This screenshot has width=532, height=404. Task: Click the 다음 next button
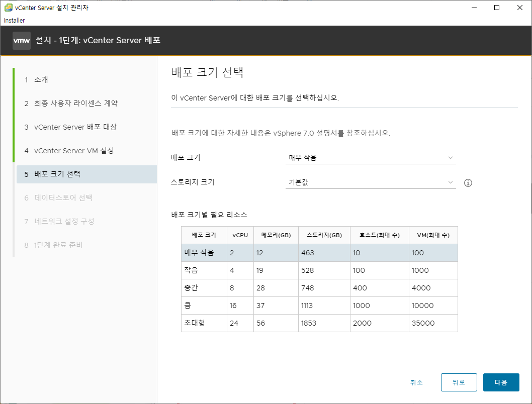coord(501,382)
